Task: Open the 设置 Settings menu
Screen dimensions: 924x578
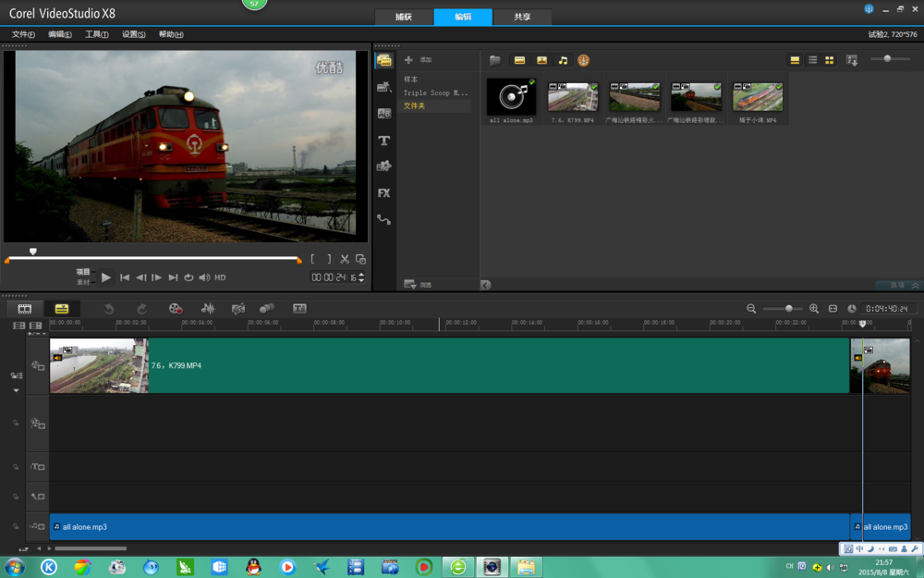Action: [x=134, y=34]
